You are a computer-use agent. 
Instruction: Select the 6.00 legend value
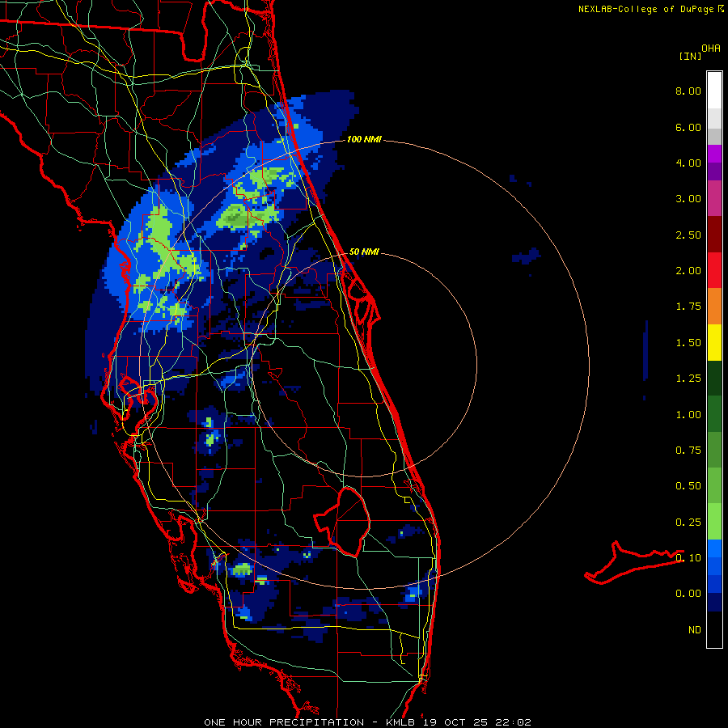(x=688, y=127)
